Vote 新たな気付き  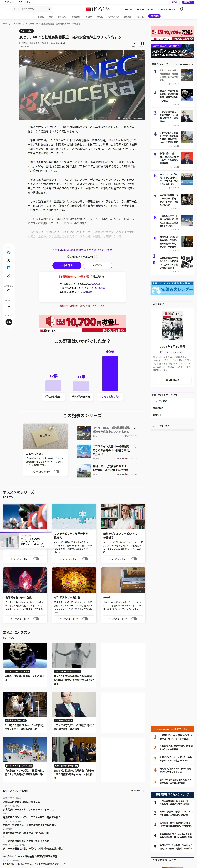[81, 397]
